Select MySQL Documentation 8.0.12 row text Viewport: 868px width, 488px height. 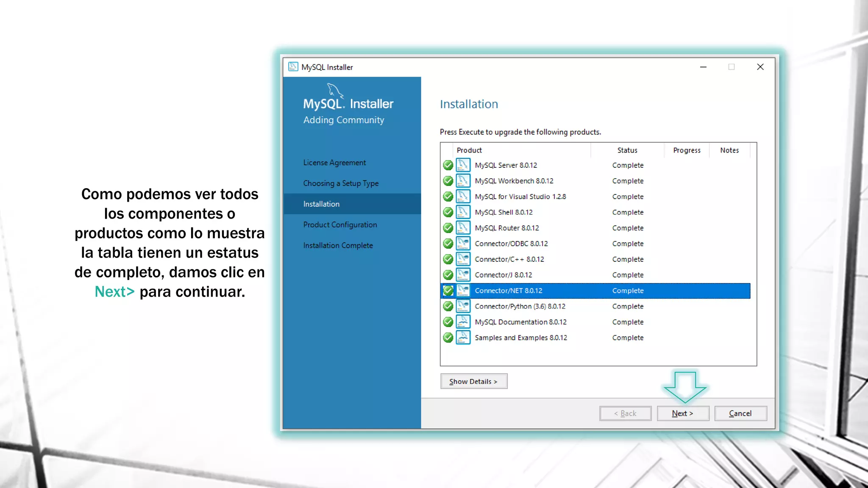(x=520, y=322)
